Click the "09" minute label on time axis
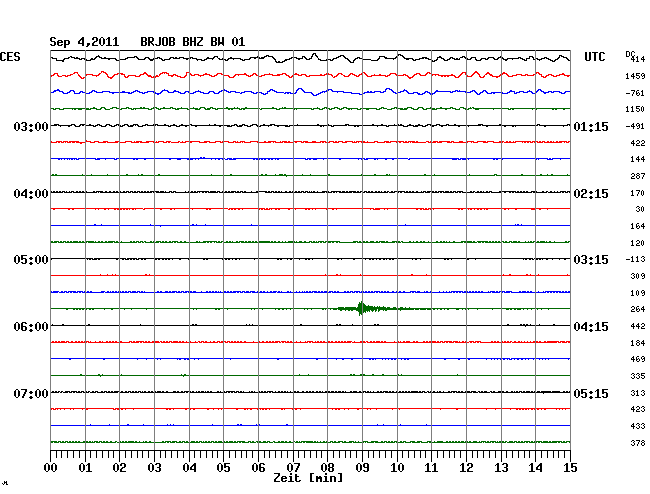 tap(362, 468)
